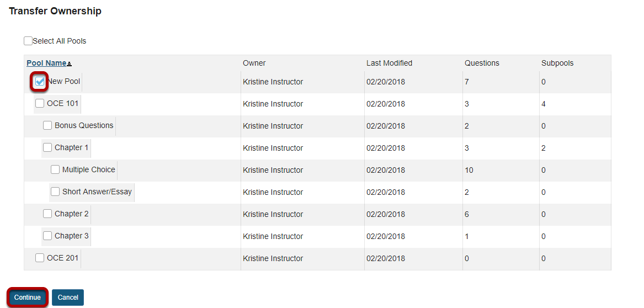Click the Chapter 2 pool name
Viewport: 644px width, 308px height.
click(72, 214)
